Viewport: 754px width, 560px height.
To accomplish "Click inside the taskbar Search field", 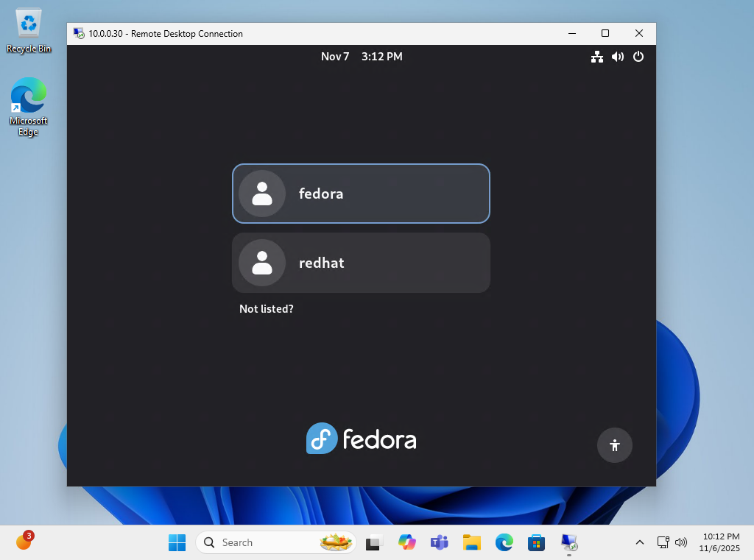I will (x=265, y=542).
